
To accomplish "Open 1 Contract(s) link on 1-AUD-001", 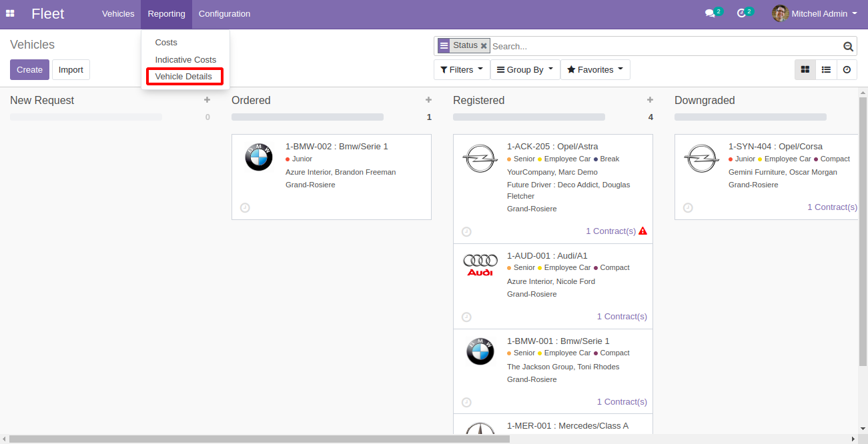I will pyautogui.click(x=622, y=317).
